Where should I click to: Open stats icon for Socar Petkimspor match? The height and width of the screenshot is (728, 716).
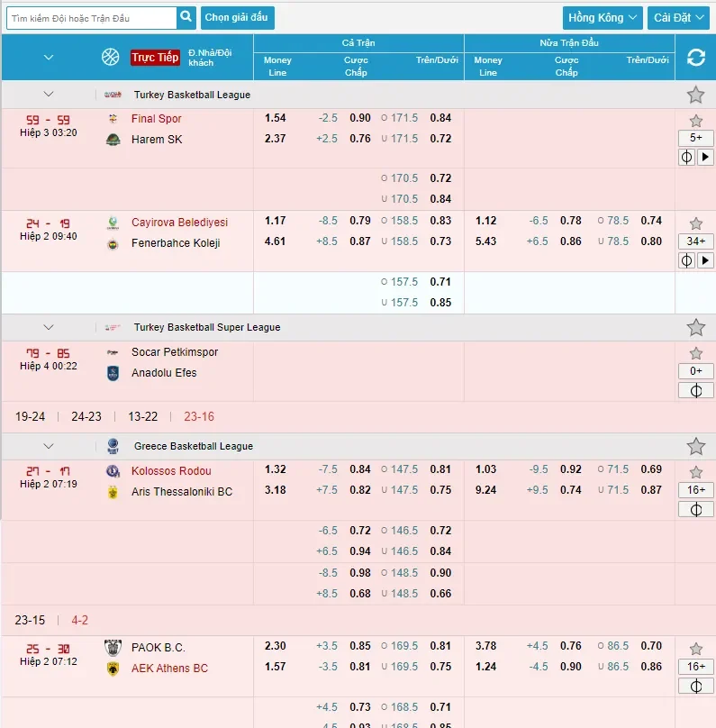(695, 390)
